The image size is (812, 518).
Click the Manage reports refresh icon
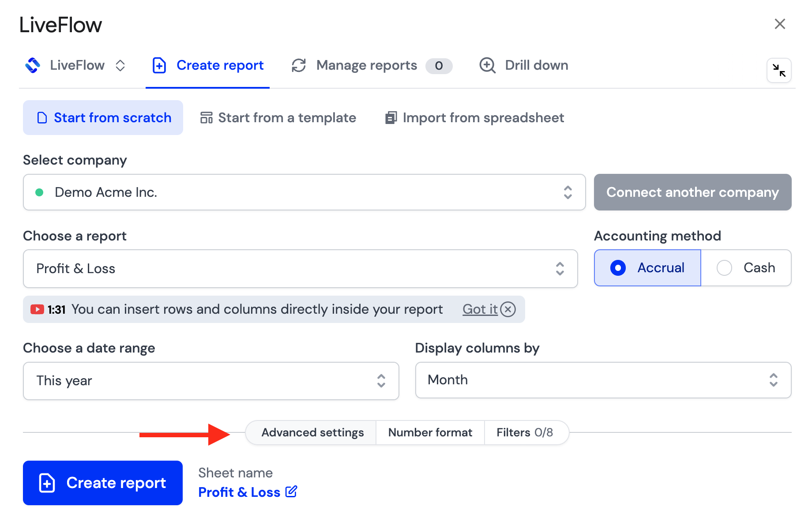tap(299, 65)
